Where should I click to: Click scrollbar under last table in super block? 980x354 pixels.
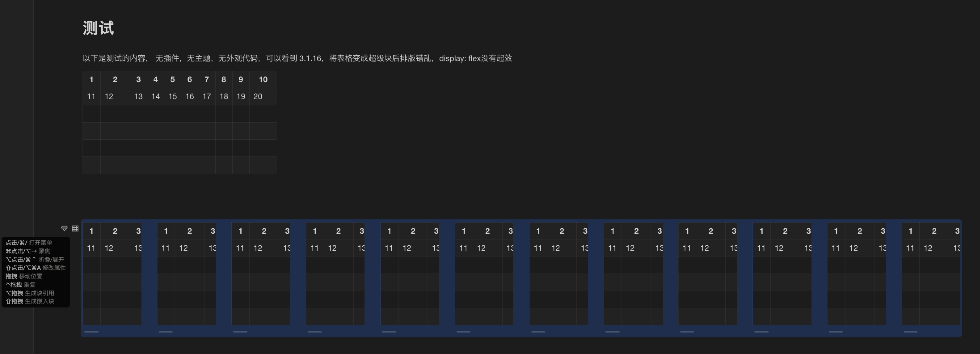coord(910,332)
